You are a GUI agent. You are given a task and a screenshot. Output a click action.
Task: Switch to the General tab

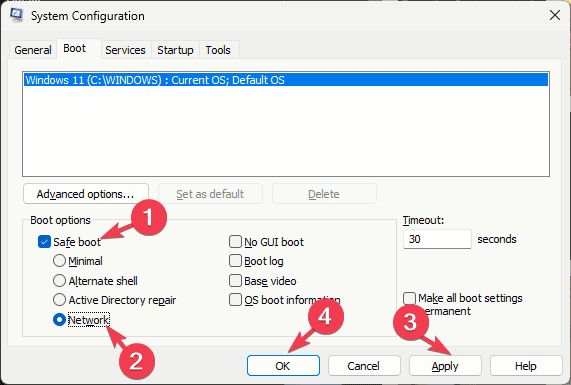(x=33, y=50)
